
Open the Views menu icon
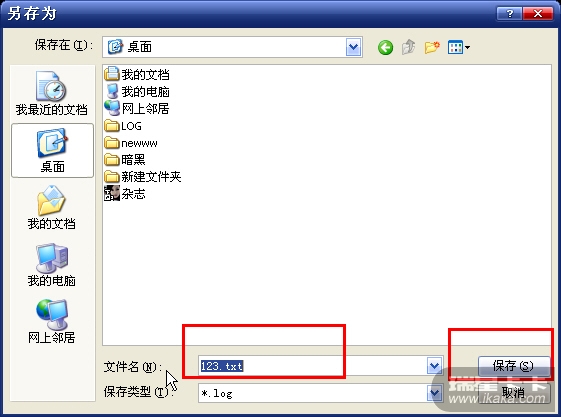[x=459, y=47]
